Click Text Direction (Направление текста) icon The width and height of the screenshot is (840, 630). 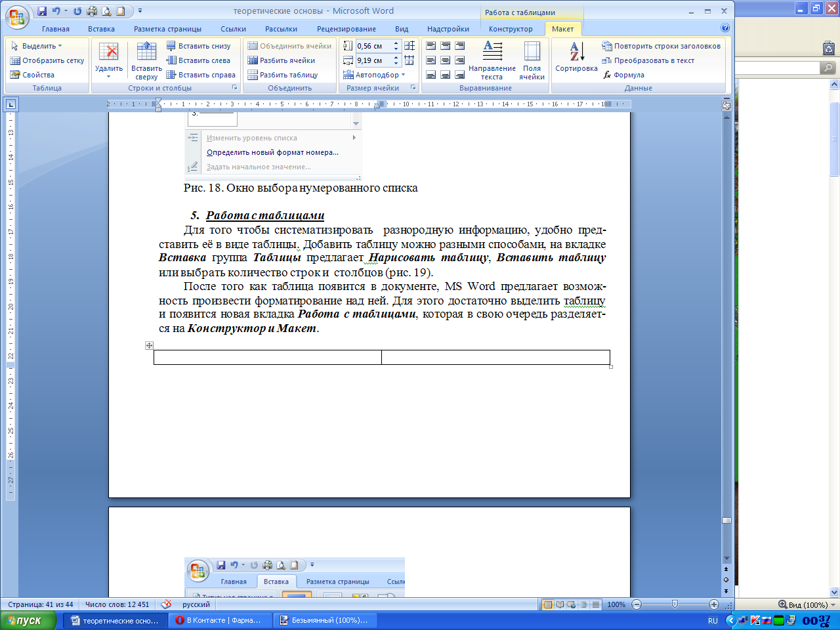(x=492, y=51)
